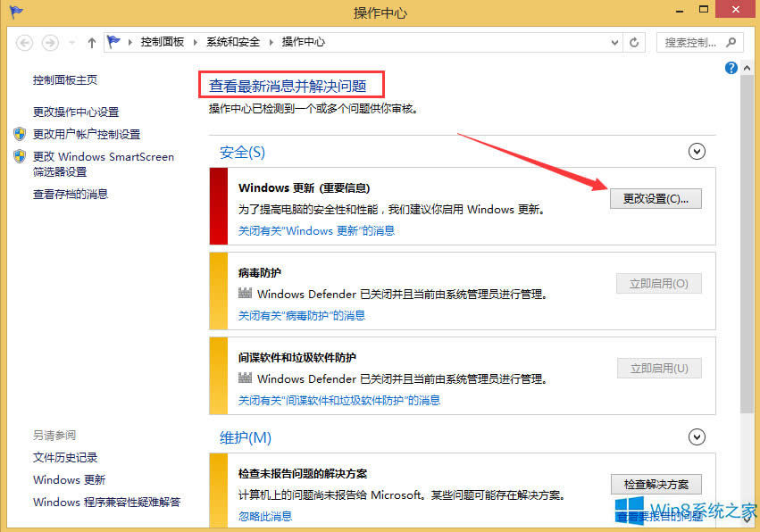The height and width of the screenshot is (532, 760).
Task: Click the up-one-level arrow in the navigation bar
Action: pos(91,42)
